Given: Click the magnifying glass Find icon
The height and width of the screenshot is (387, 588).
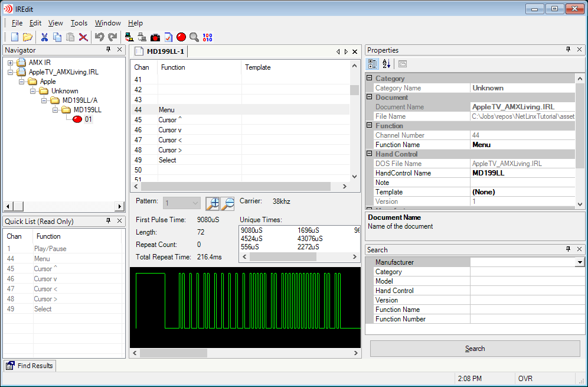Looking at the screenshot, I should coord(194,37).
